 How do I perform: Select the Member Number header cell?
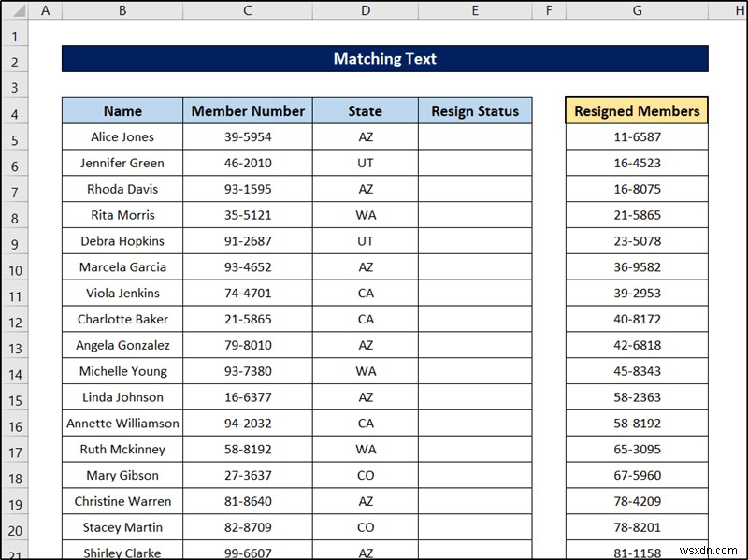click(x=247, y=110)
